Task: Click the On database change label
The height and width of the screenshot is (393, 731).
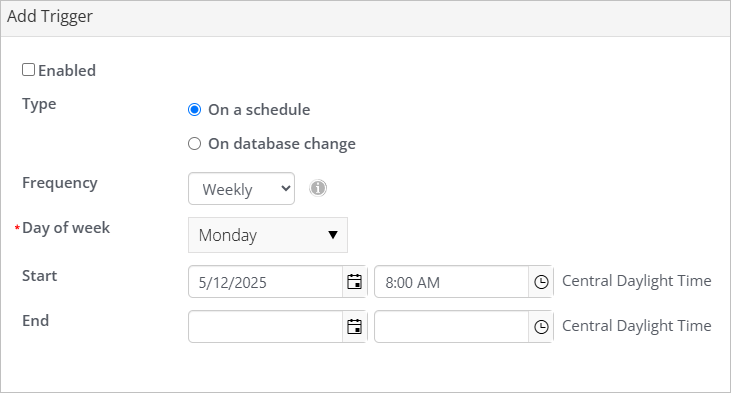Action: (x=282, y=144)
